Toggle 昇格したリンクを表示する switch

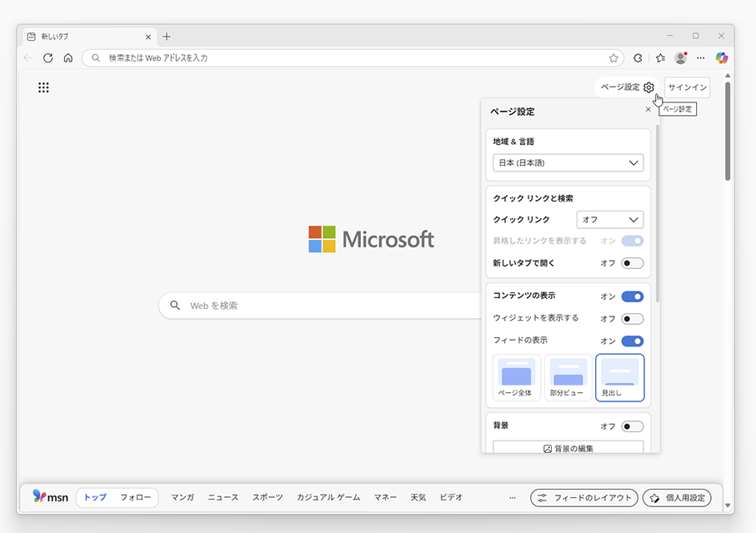[632, 241]
